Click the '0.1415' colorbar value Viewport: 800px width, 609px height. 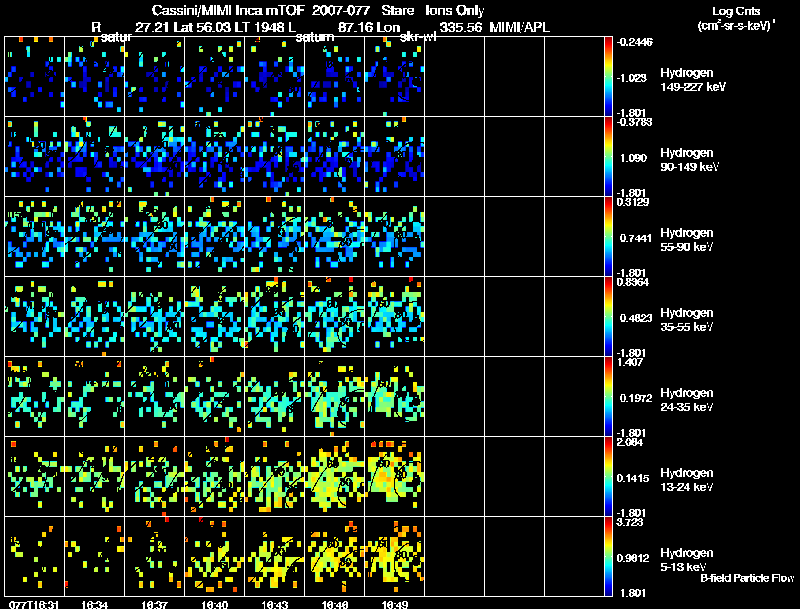click(x=633, y=478)
